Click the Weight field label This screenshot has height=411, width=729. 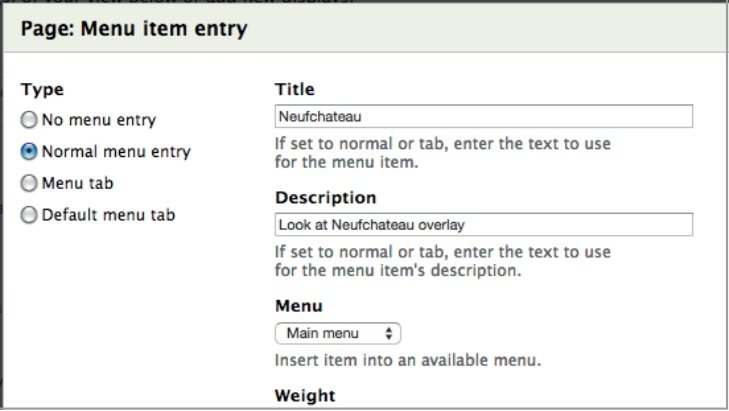pos(304,396)
